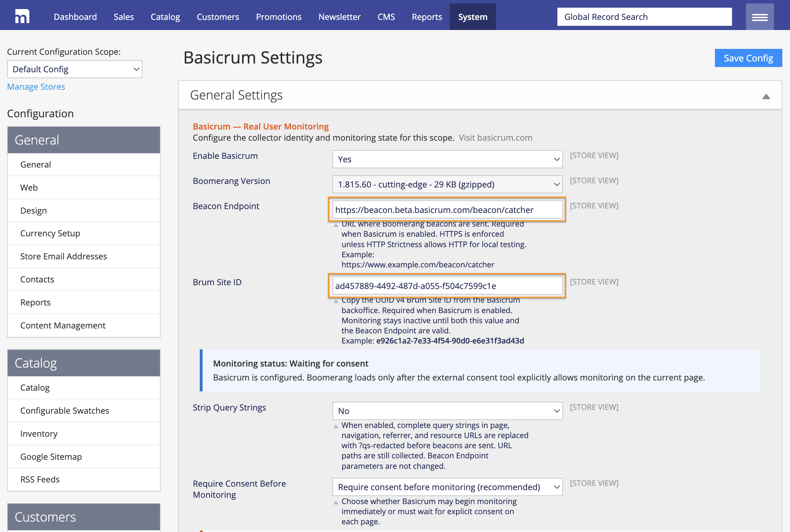Open the Customers top menu
The image size is (790, 532).
218,17
